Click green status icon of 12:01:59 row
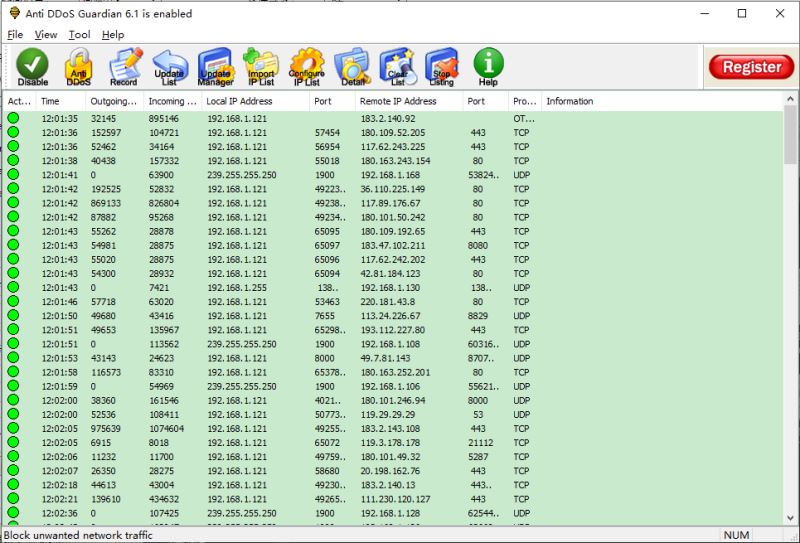This screenshot has width=800, height=543. pos(13,386)
